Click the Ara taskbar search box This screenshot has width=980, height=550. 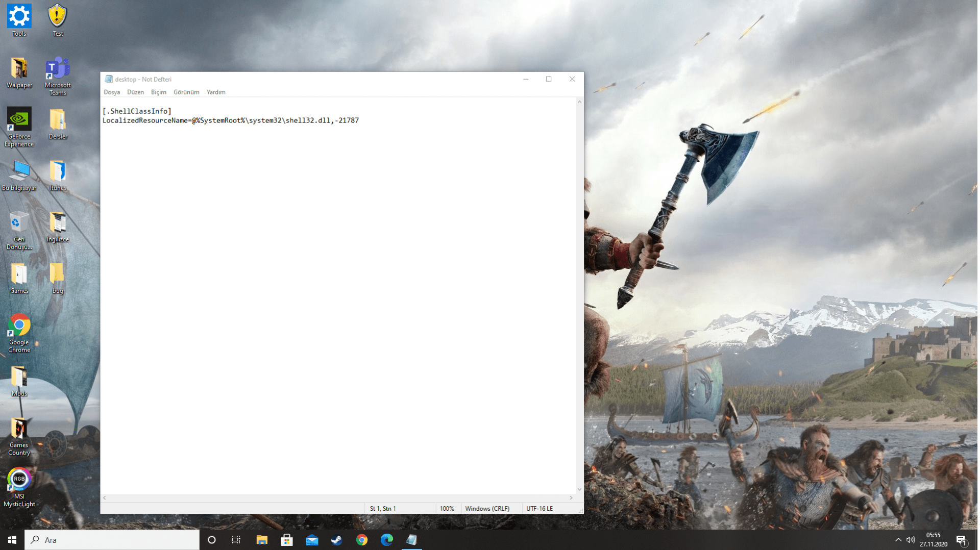pyautogui.click(x=112, y=540)
